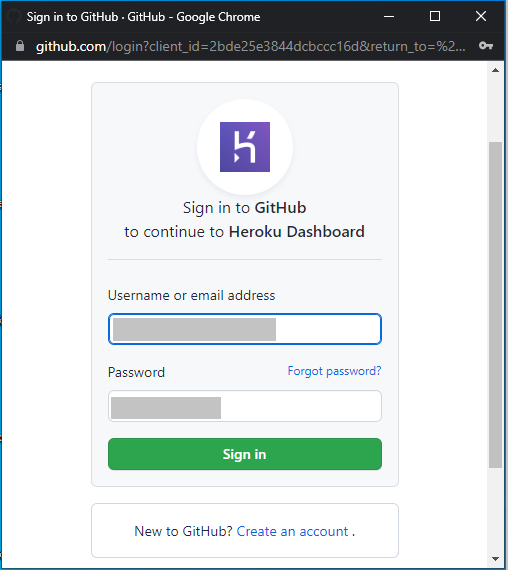Click the purple Heroku logo
508x570 pixels.
click(x=245, y=147)
